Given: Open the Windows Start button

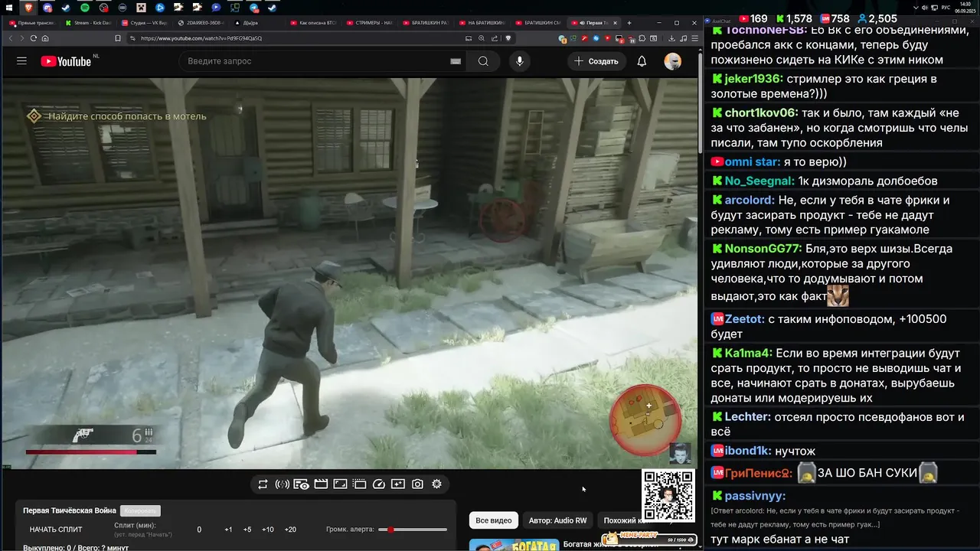Looking at the screenshot, I should (11, 8).
